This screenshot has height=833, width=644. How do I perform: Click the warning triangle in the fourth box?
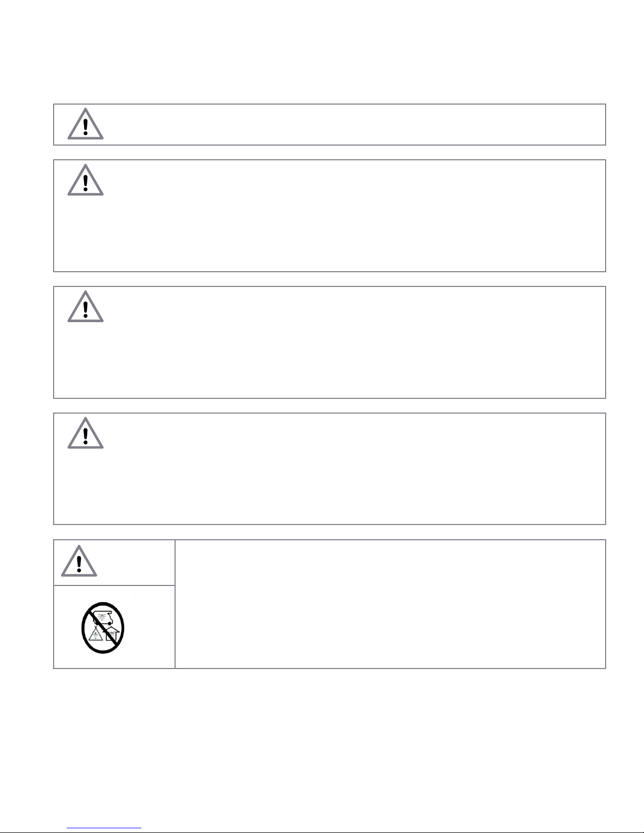click(x=85, y=433)
